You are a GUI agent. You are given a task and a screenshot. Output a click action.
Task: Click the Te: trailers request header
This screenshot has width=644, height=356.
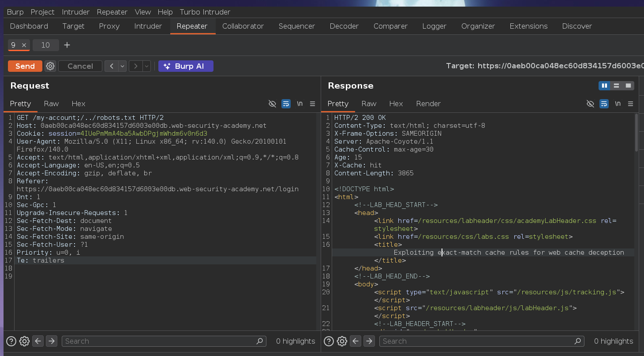(41, 260)
